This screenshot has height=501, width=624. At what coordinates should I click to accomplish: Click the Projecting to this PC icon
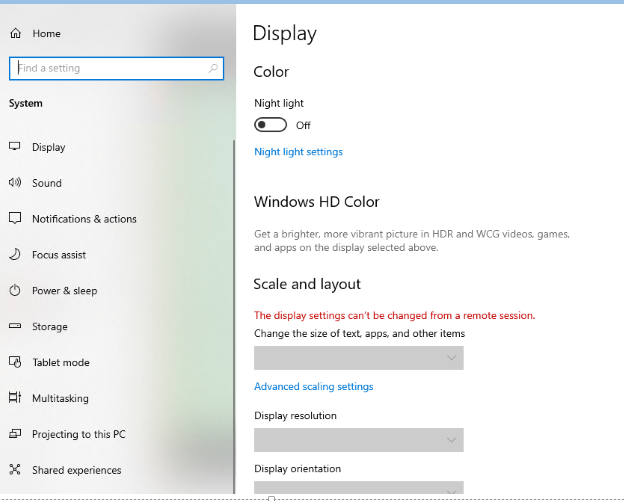coord(15,433)
